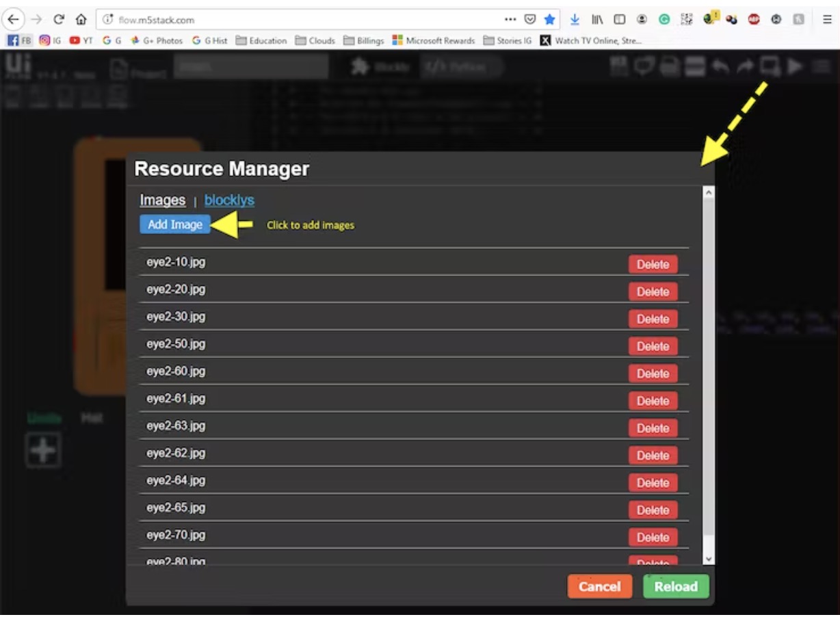
Task: Click the Resource Manager list scrollbar thumb
Action: pos(709,369)
